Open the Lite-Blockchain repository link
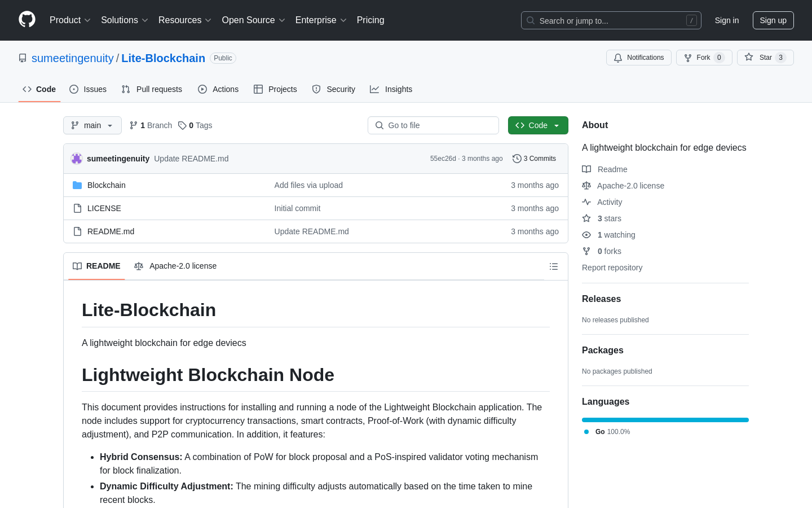Image resolution: width=812 pixels, height=508 pixels. [164, 58]
